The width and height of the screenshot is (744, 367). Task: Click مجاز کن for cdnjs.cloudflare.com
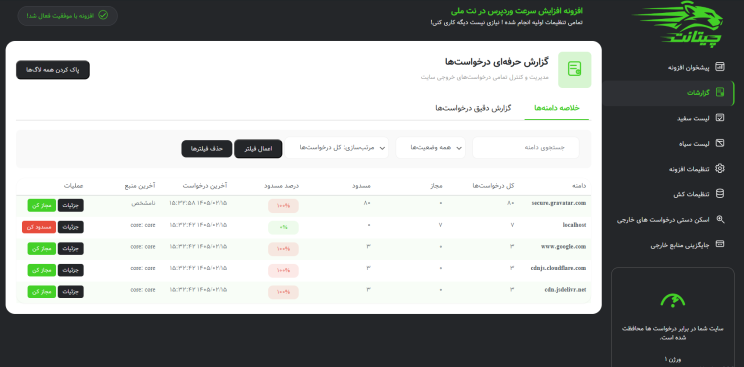tap(42, 270)
